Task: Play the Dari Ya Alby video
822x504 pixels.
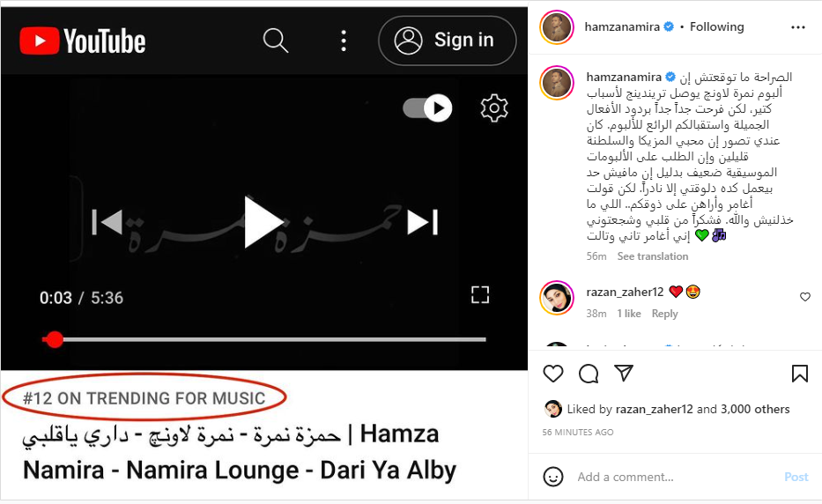Action: coord(263,222)
